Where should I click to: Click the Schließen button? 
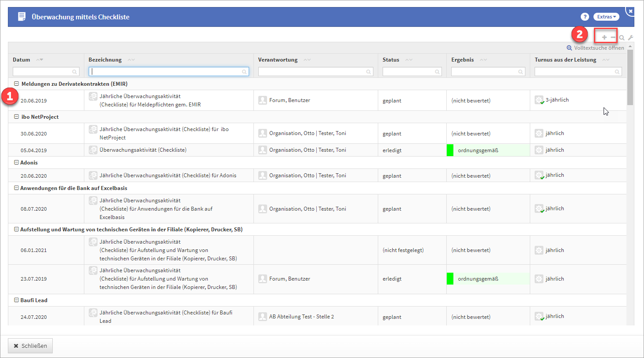point(30,346)
